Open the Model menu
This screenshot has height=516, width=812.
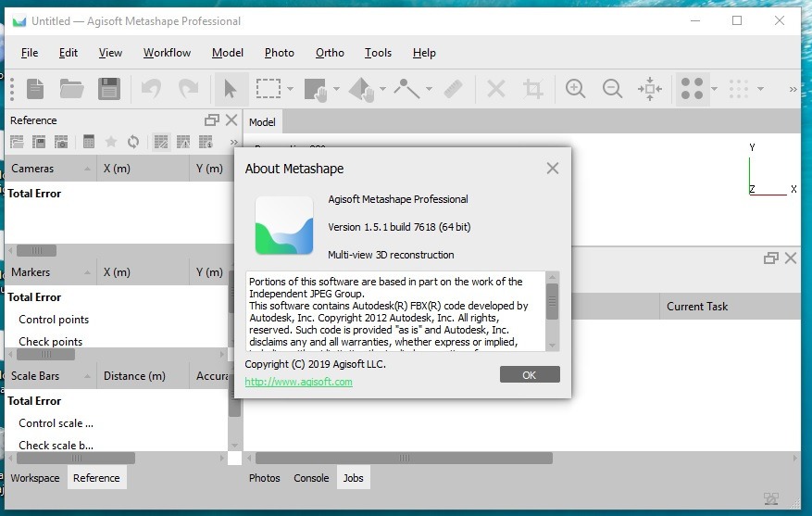click(228, 53)
